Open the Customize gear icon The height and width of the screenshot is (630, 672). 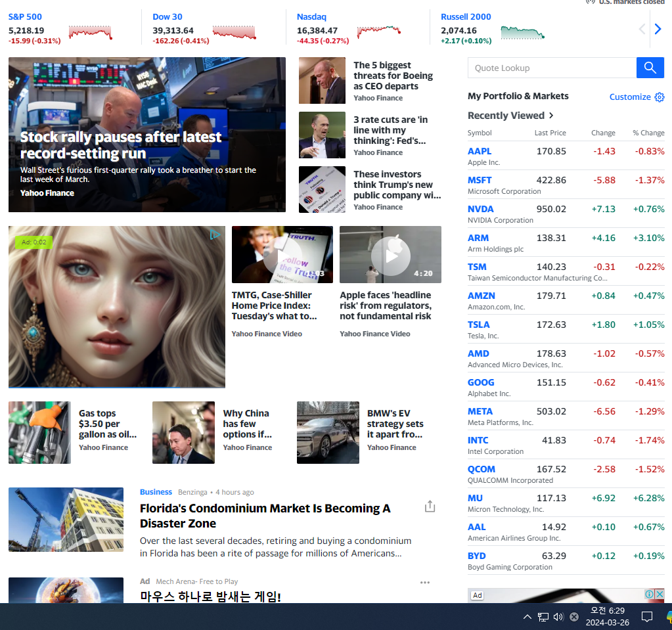(x=659, y=97)
